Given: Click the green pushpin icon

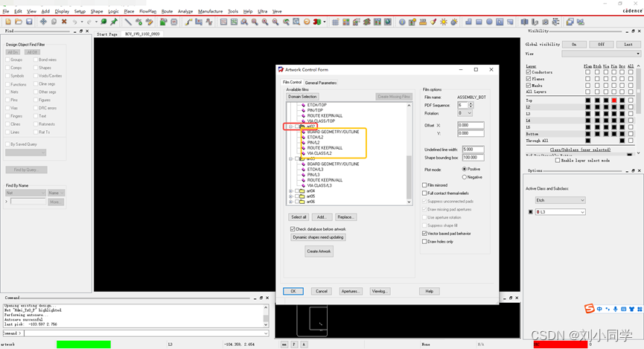Looking at the screenshot, I should [114, 22].
